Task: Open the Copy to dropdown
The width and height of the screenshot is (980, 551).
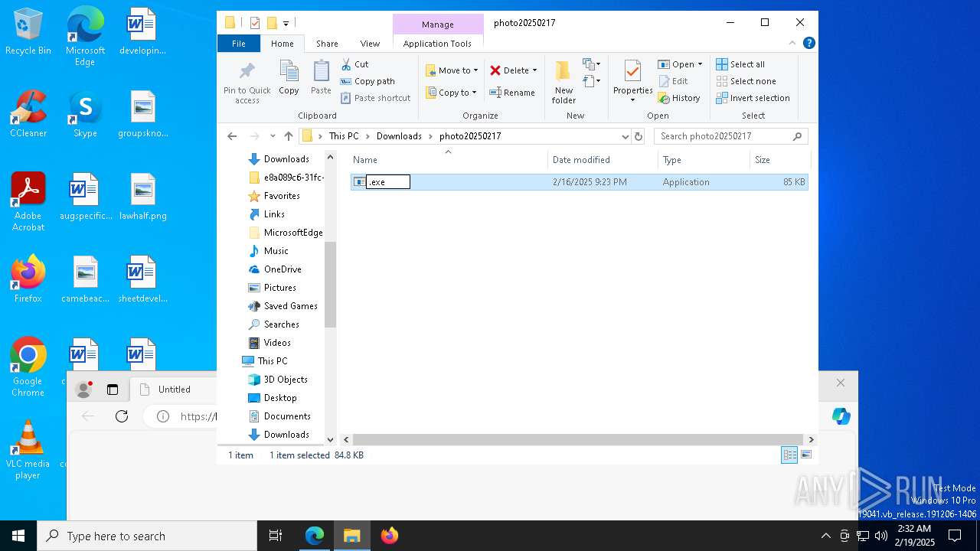Action: [451, 93]
